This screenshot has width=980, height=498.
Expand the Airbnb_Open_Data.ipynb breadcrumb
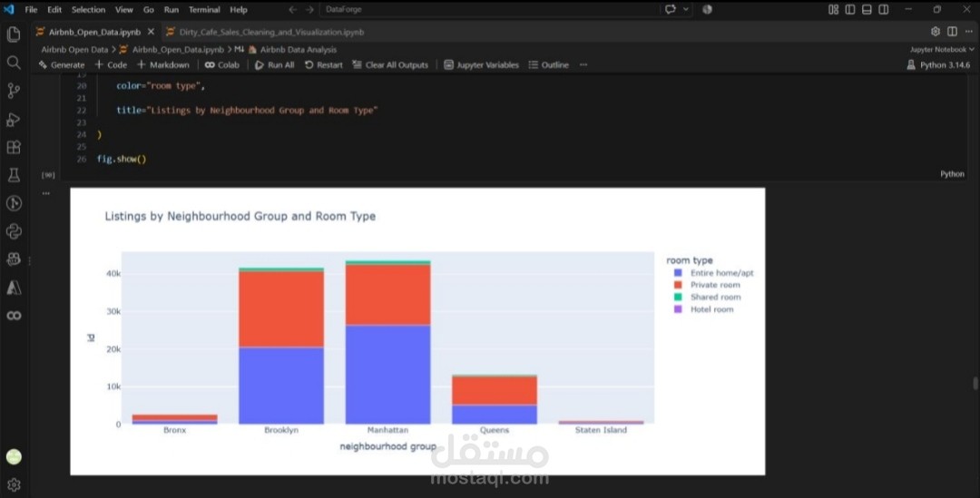pos(171,49)
